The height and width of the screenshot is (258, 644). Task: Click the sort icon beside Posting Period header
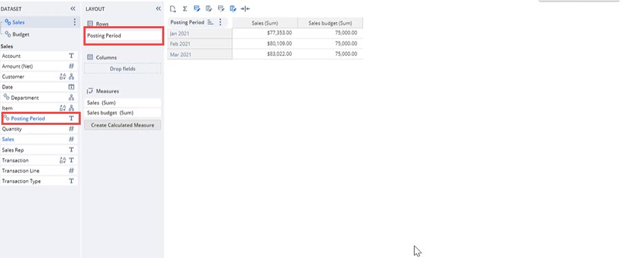point(211,22)
